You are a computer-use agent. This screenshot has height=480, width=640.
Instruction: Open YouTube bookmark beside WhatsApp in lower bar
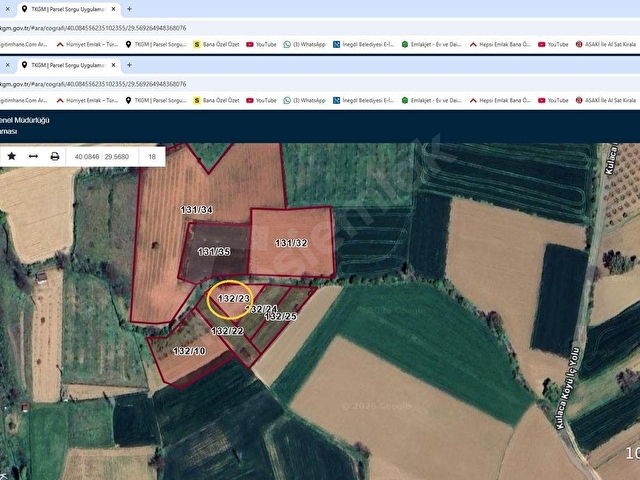click(261, 100)
